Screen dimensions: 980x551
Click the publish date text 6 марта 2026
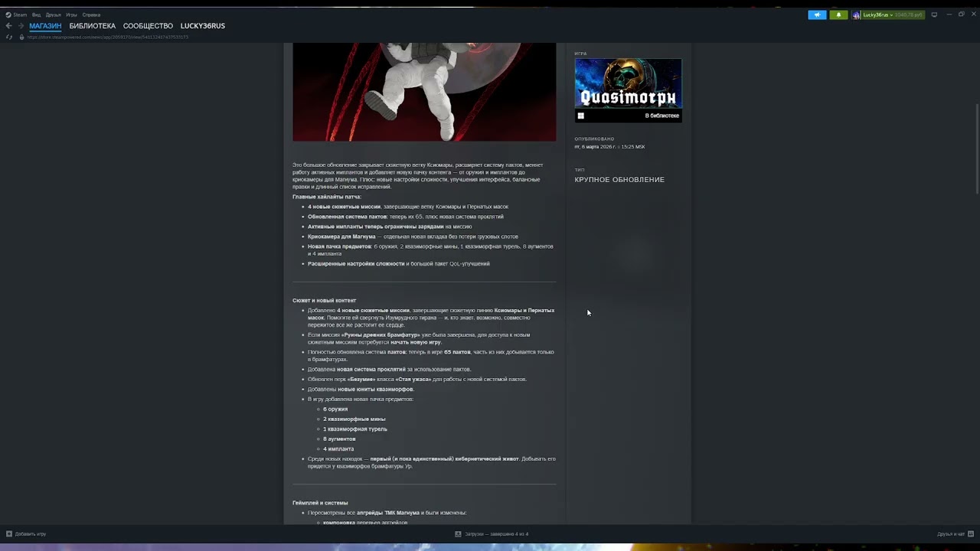coord(609,147)
